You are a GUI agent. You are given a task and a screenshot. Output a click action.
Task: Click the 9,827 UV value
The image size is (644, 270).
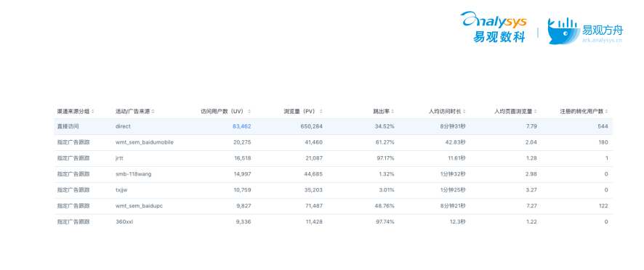point(243,205)
